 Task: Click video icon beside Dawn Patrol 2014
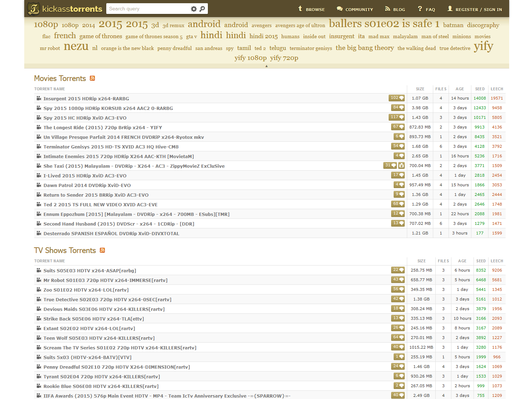tap(39, 185)
